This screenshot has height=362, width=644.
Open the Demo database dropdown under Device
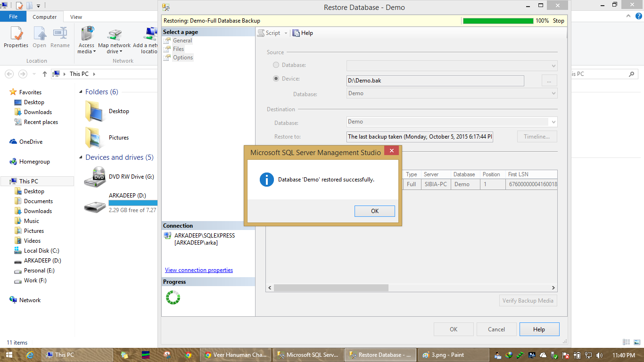(452, 93)
